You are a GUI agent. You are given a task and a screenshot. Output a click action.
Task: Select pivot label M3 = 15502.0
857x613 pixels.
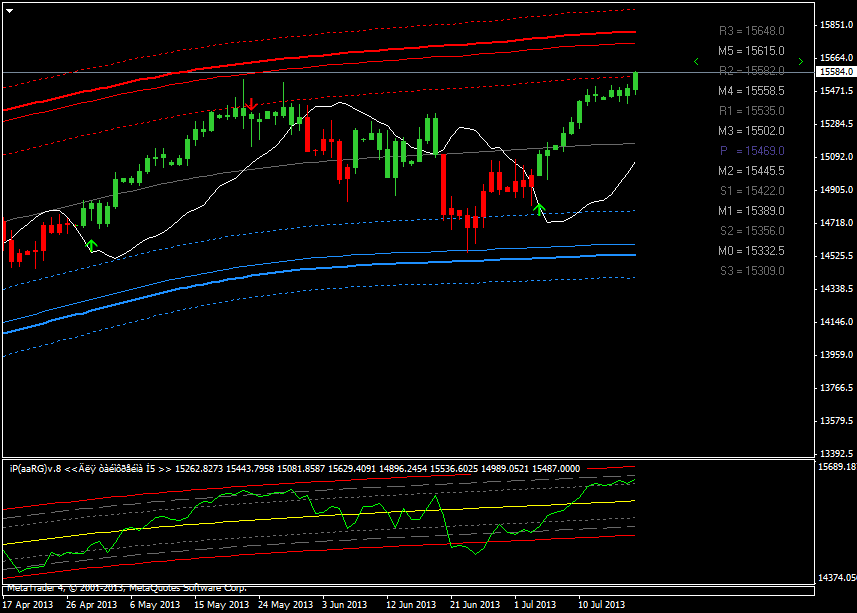(x=752, y=131)
